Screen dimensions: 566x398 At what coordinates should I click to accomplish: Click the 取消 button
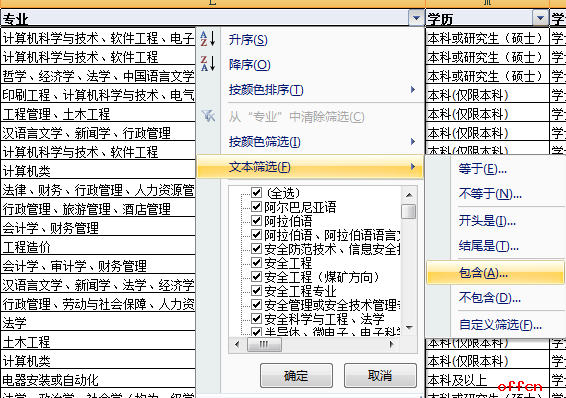click(x=380, y=376)
